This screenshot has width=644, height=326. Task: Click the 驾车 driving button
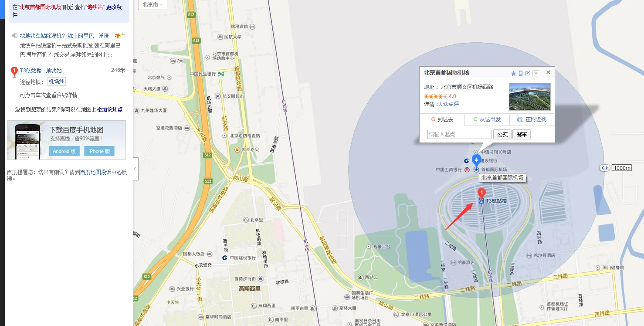point(522,134)
